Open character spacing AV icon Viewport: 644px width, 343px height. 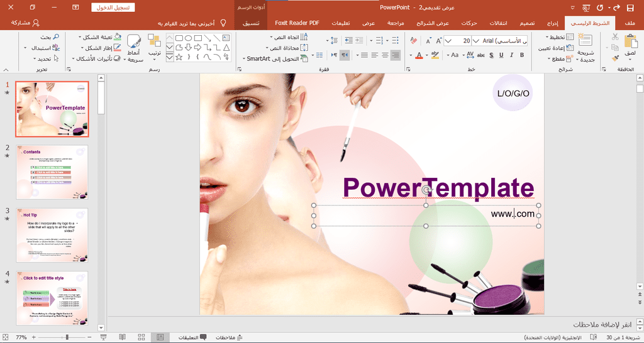pos(470,55)
